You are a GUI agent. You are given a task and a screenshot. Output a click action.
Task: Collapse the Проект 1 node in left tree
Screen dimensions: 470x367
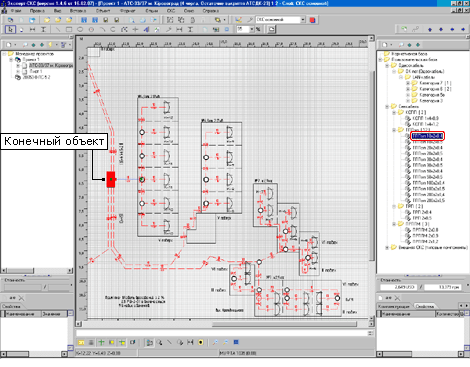click(x=11, y=60)
